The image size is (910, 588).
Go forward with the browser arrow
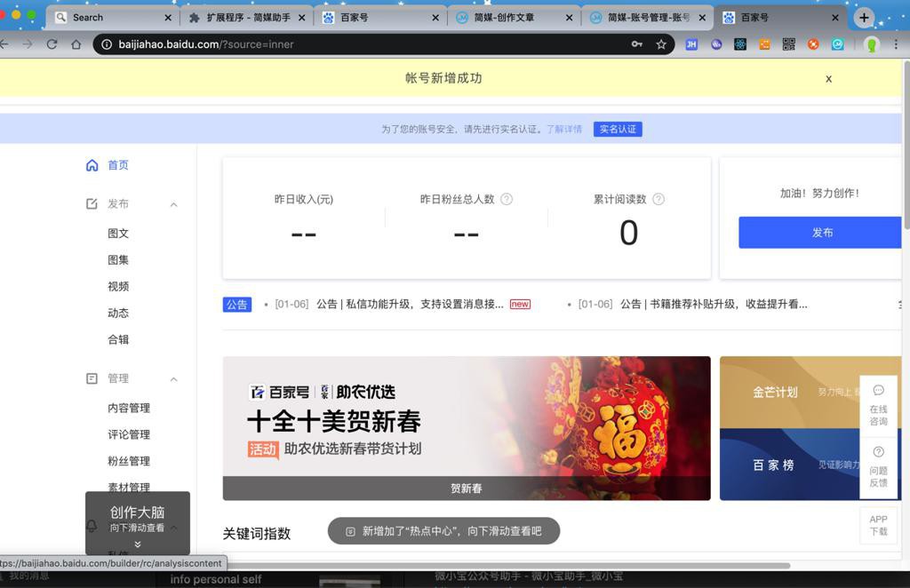tap(28, 44)
